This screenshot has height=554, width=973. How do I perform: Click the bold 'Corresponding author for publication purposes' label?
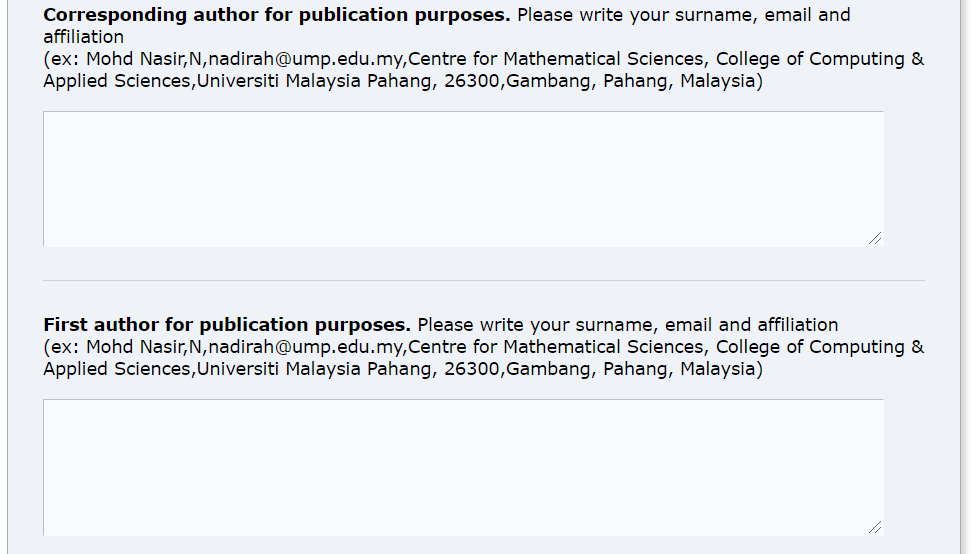tap(277, 15)
